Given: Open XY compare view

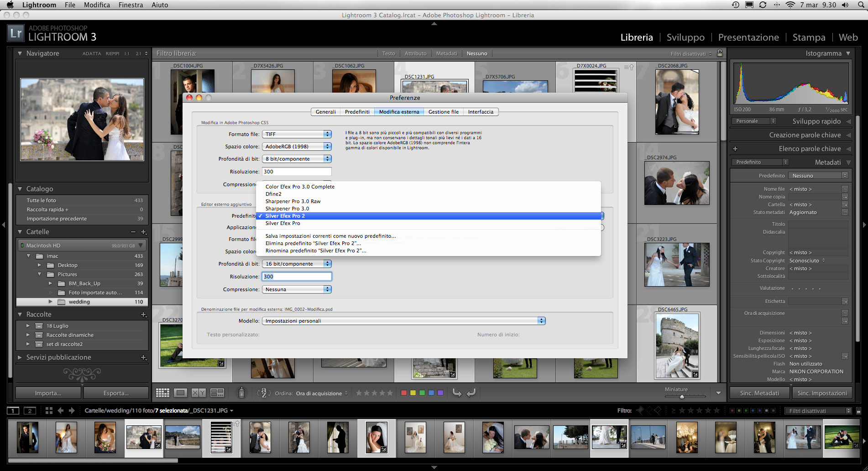Looking at the screenshot, I should pyautogui.click(x=199, y=393).
